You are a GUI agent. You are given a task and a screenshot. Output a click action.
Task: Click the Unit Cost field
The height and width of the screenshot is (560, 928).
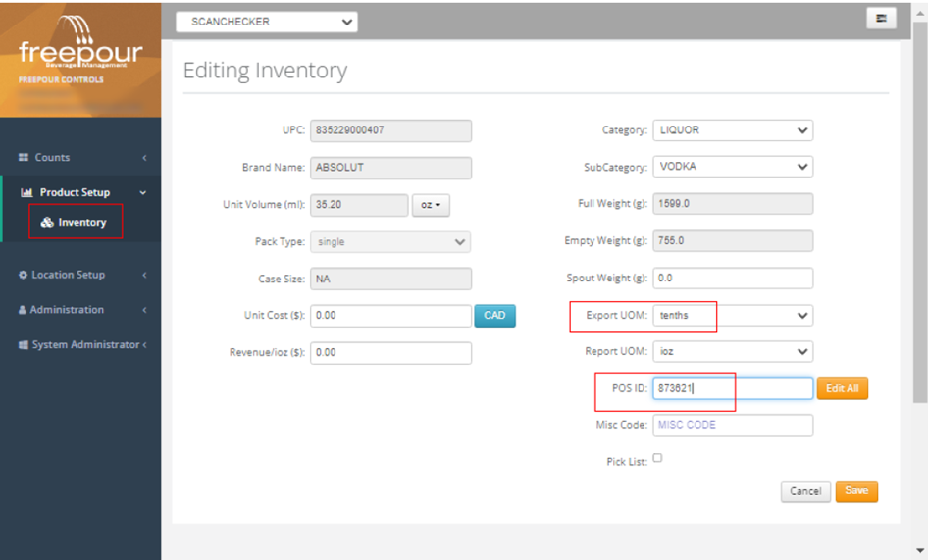click(x=390, y=316)
